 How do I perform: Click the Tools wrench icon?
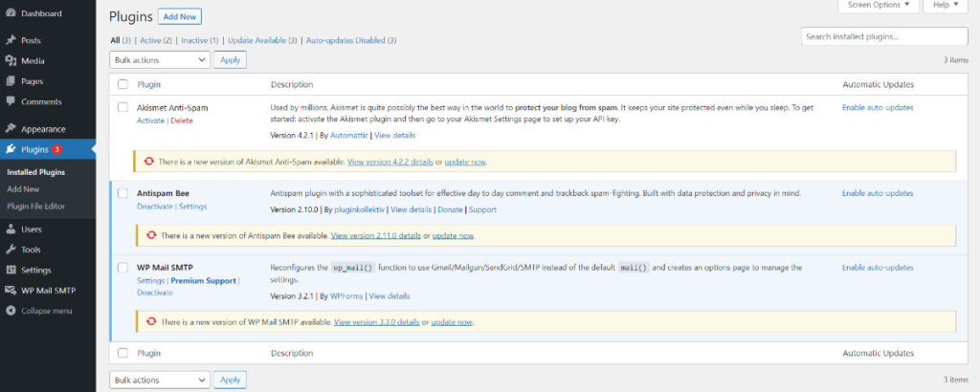point(11,250)
